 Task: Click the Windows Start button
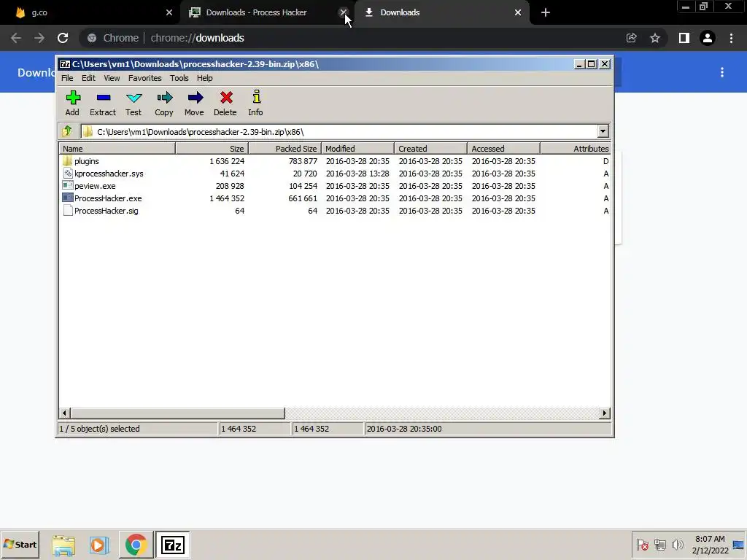(x=20, y=545)
